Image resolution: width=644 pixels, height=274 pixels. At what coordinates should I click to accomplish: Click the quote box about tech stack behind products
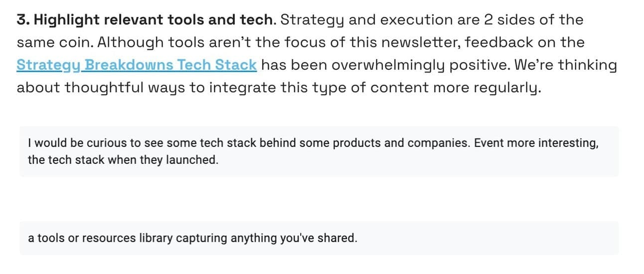(319, 151)
